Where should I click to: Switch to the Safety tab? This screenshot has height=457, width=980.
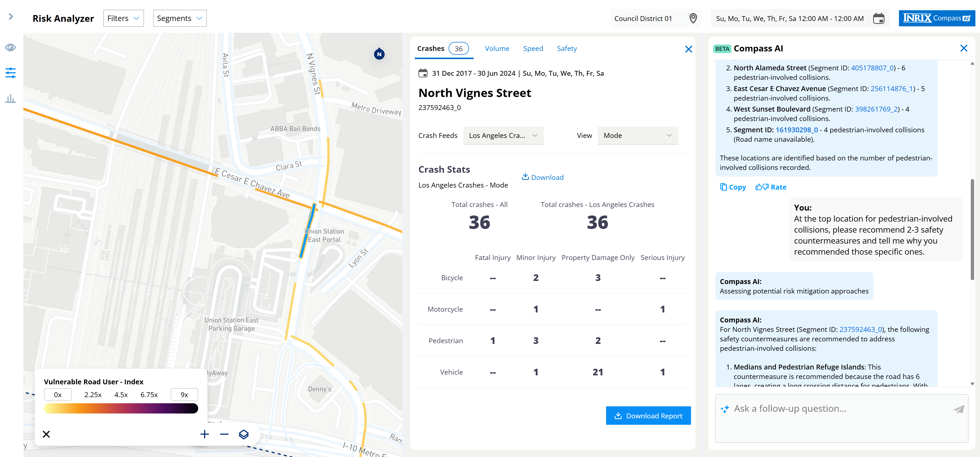click(x=566, y=48)
